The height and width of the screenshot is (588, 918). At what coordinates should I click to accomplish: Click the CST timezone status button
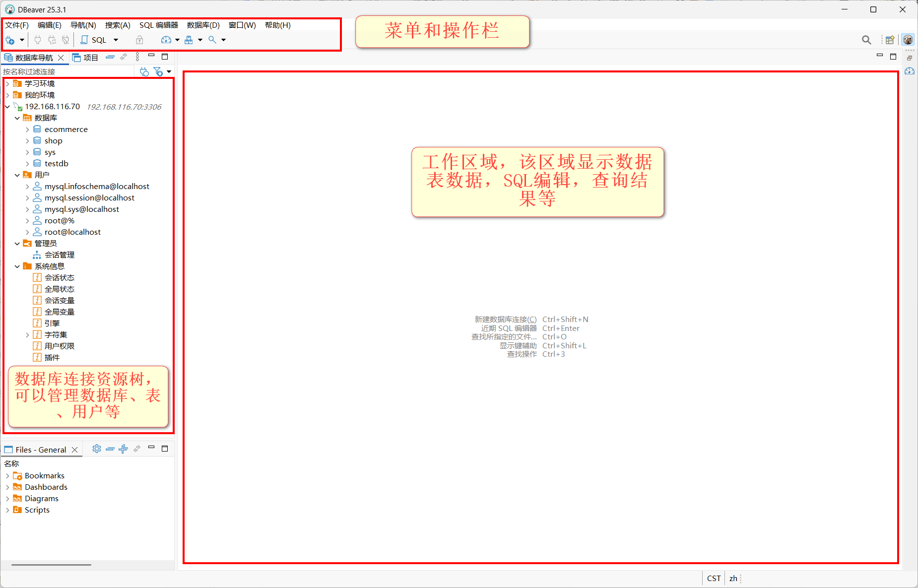[714, 579]
